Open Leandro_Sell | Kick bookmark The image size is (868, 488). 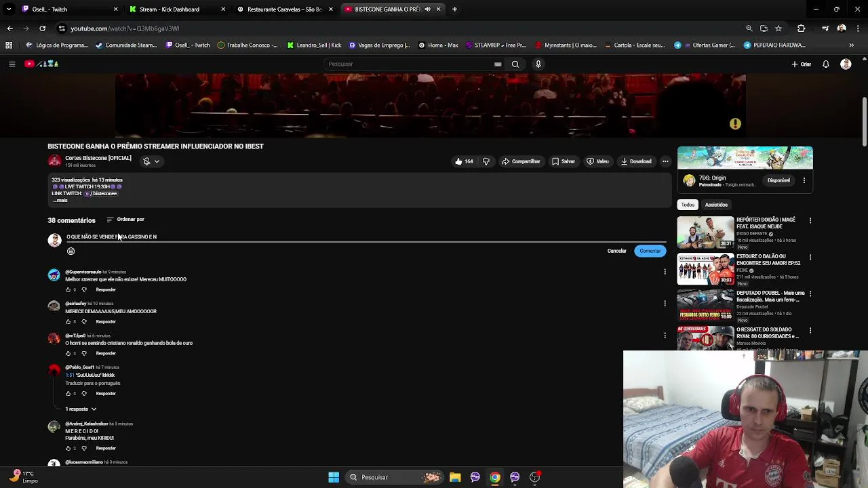click(x=314, y=45)
